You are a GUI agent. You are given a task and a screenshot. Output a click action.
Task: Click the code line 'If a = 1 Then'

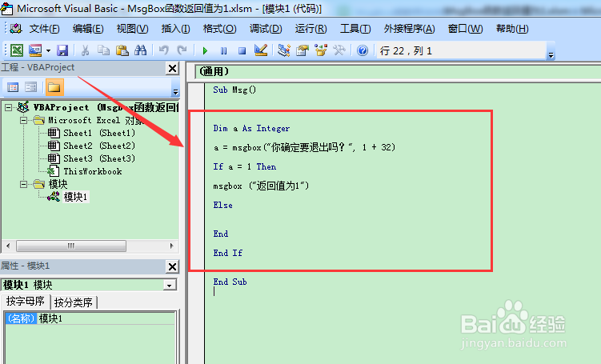pos(245,166)
